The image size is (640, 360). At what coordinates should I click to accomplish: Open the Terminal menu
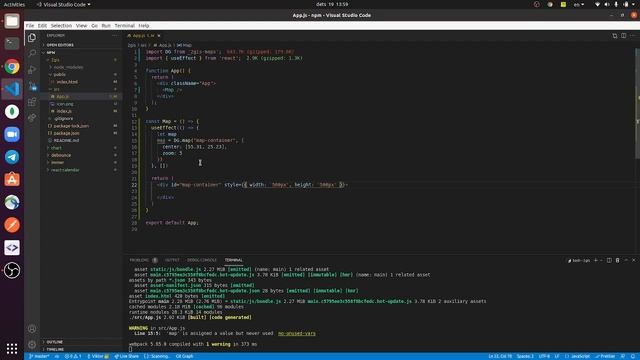[x=124, y=25]
